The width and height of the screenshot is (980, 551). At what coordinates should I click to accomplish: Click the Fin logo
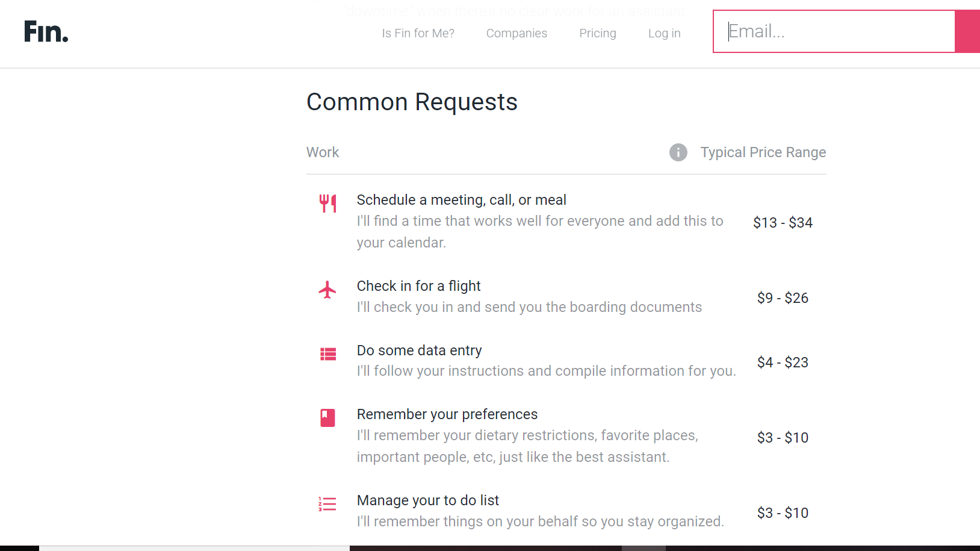click(46, 31)
